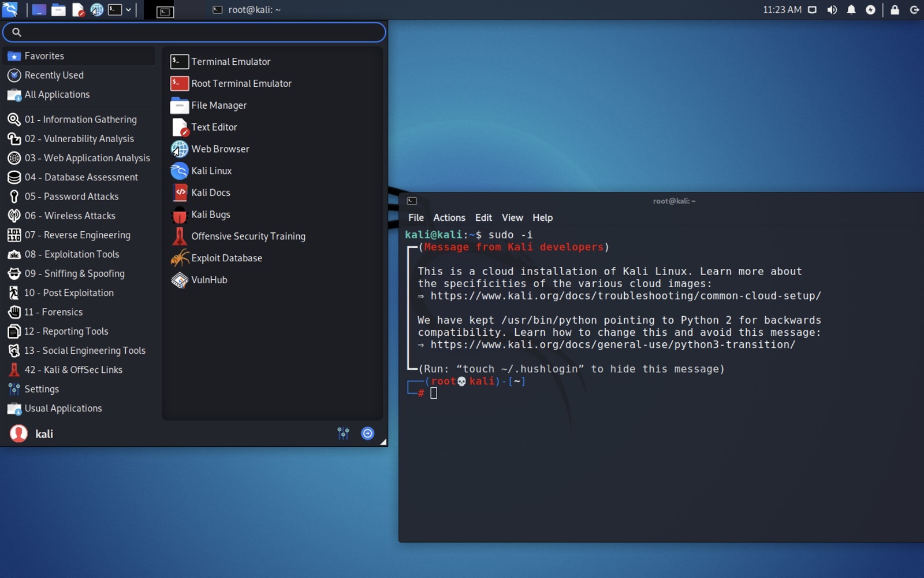Switch to root@kali taskbar window button
The image size is (924, 578).
click(247, 10)
